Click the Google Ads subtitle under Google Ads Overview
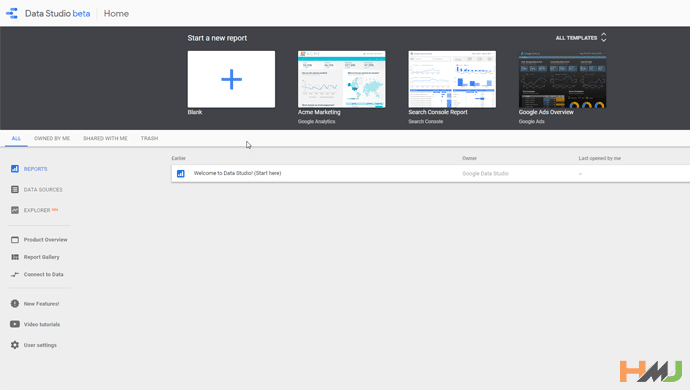This screenshot has width=690, height=390. tap(532, 121)
